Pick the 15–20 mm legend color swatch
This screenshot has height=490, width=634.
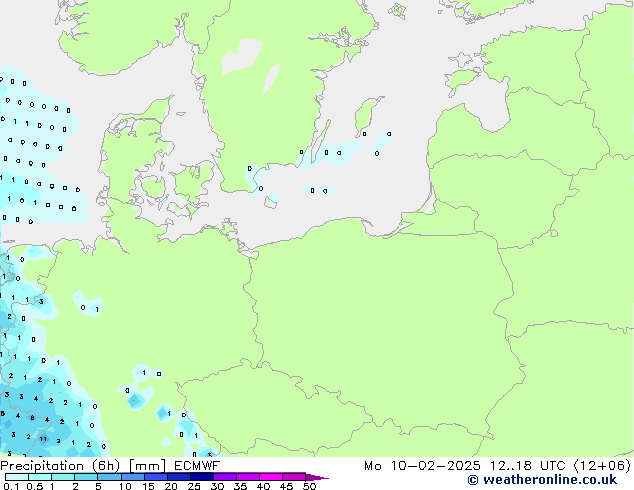156,477
